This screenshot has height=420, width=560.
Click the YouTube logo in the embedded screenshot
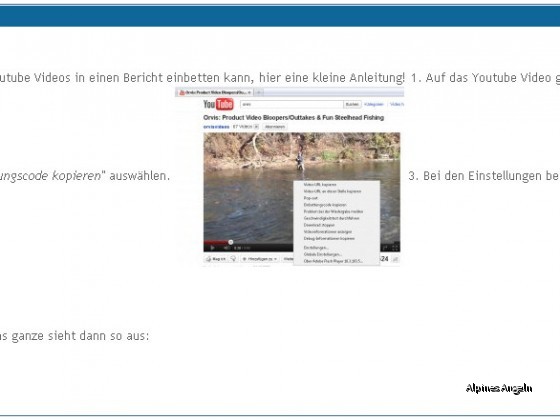[x=218, y=104]
